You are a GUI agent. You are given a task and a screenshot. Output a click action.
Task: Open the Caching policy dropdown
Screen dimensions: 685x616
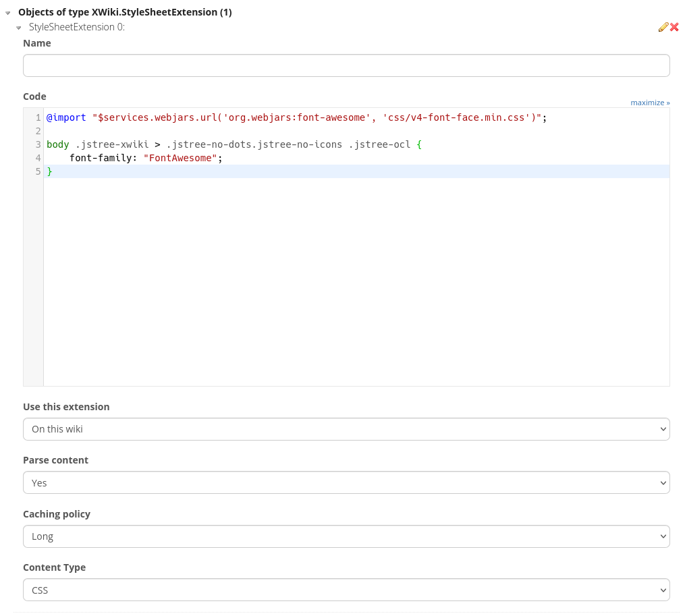(x=346, y=536)
